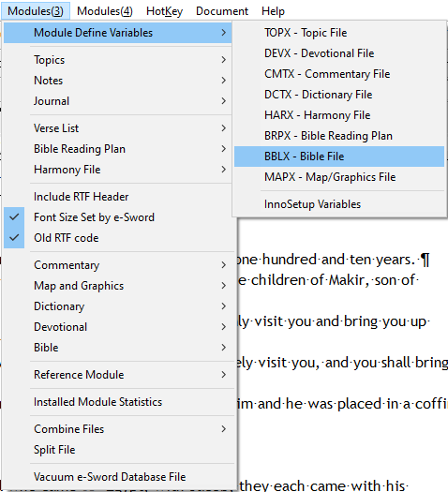
Task: Expand the Bible Reading Plan submenu
Action: [118, 149]
